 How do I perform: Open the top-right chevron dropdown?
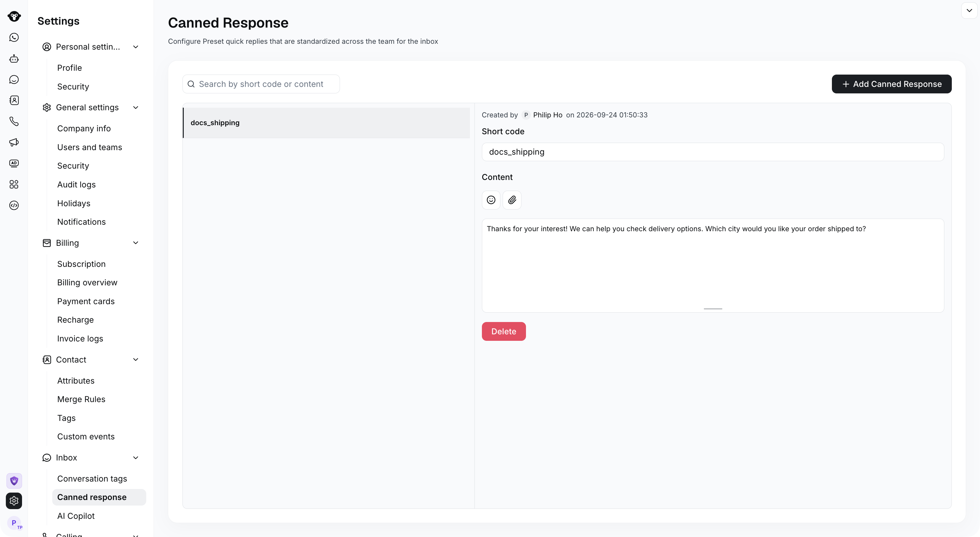coord(969,11)
